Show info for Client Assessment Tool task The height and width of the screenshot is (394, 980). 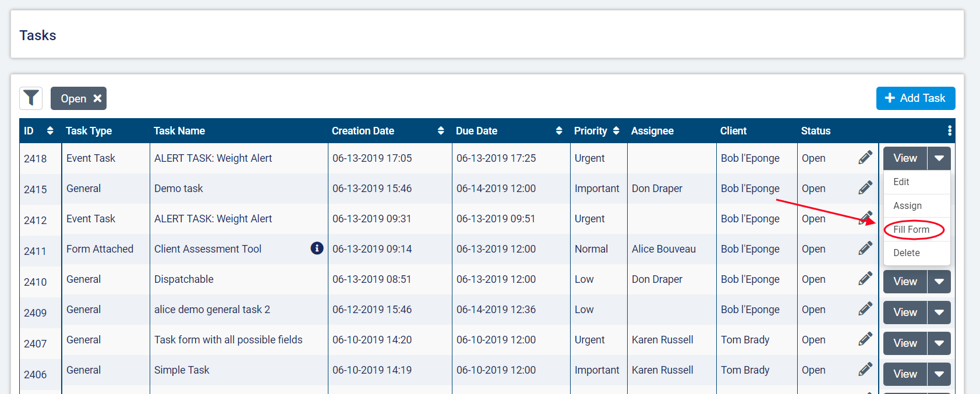(x=317, y=249)
